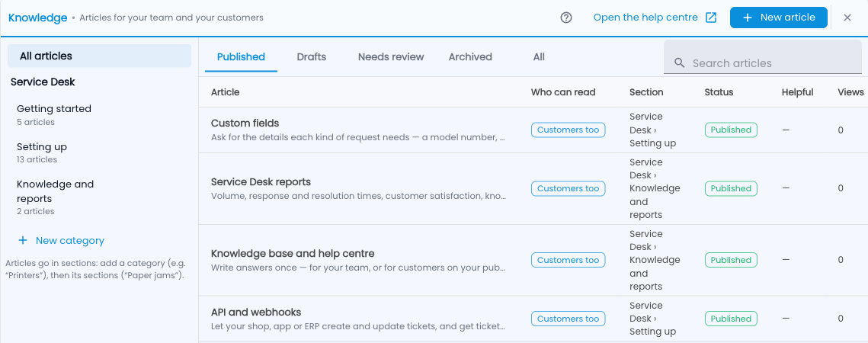
Task: Click Customers too badge for API and webhooks
Action: [x=568, y=319]
